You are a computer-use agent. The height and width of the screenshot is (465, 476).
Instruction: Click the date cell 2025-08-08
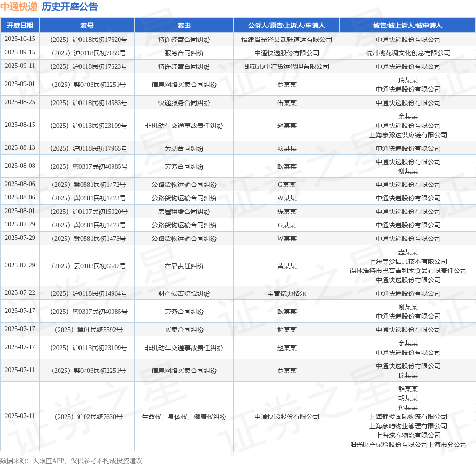point(20,166)
